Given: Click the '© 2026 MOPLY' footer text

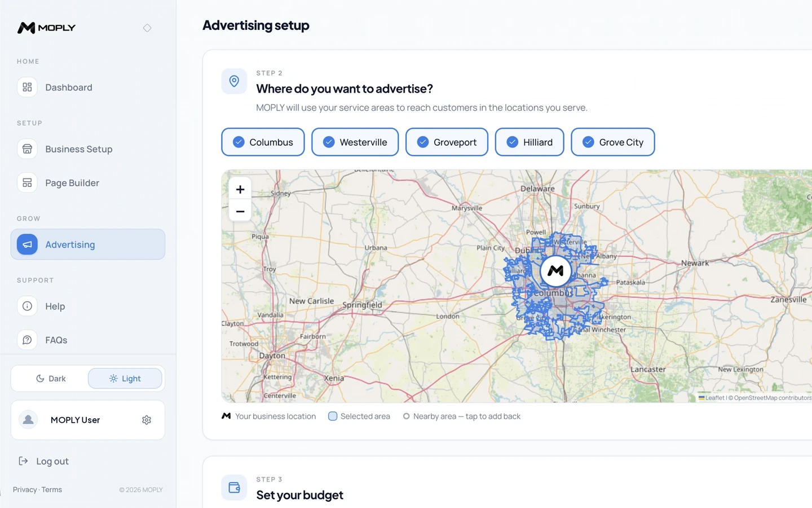Looking at the screenshot, I should [x=141, y=490].
